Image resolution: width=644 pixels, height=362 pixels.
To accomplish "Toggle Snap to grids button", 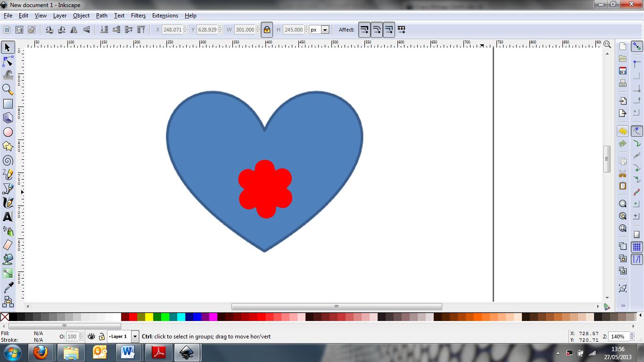I will pos(637,247).
